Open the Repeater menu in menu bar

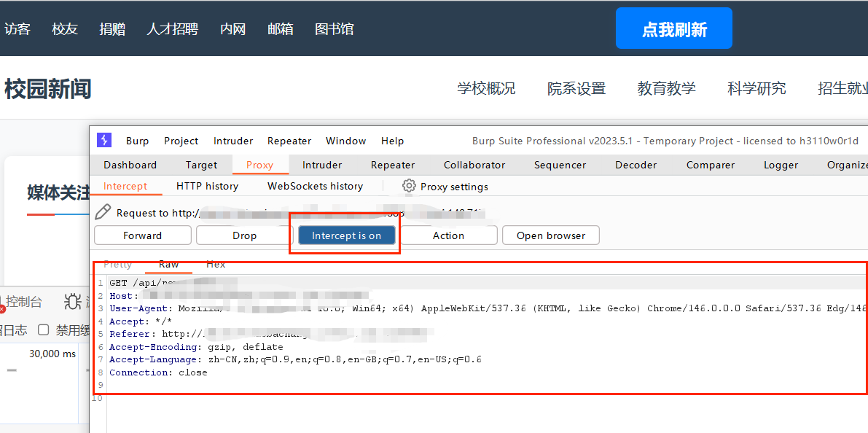pos(289,141)
